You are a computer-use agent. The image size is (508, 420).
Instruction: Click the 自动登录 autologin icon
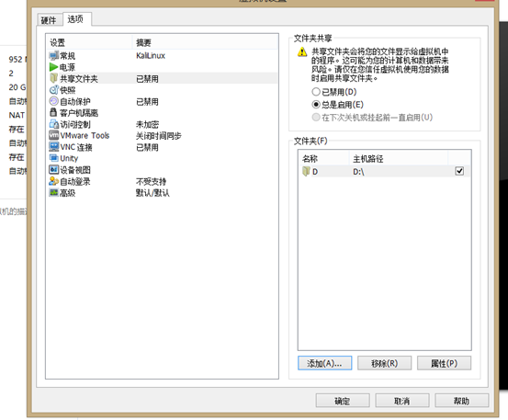click(53, 181)
